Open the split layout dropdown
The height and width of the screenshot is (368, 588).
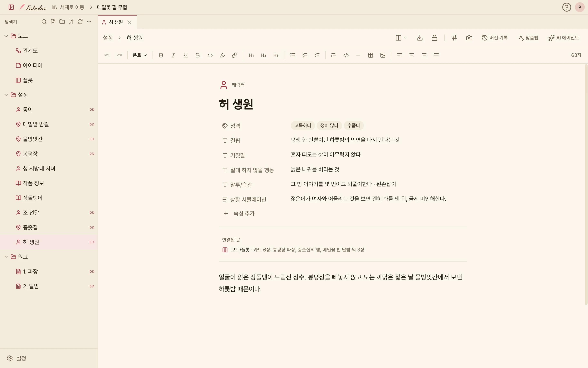[401, 38]
